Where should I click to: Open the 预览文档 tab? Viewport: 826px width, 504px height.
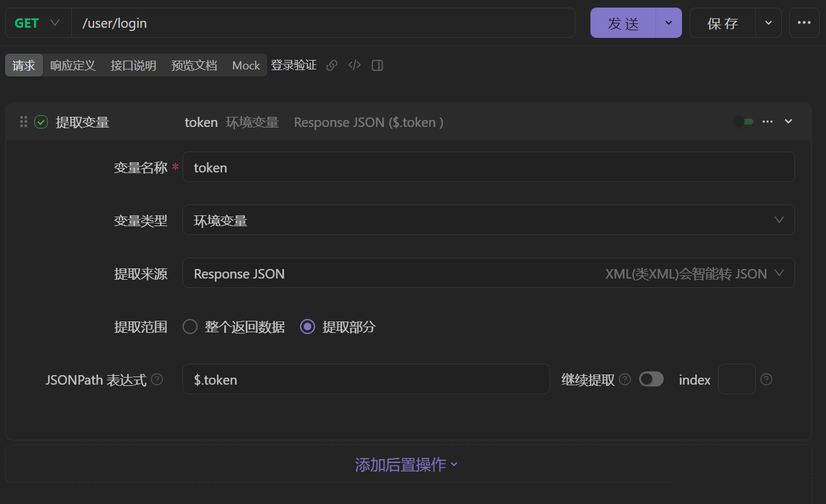194,65
